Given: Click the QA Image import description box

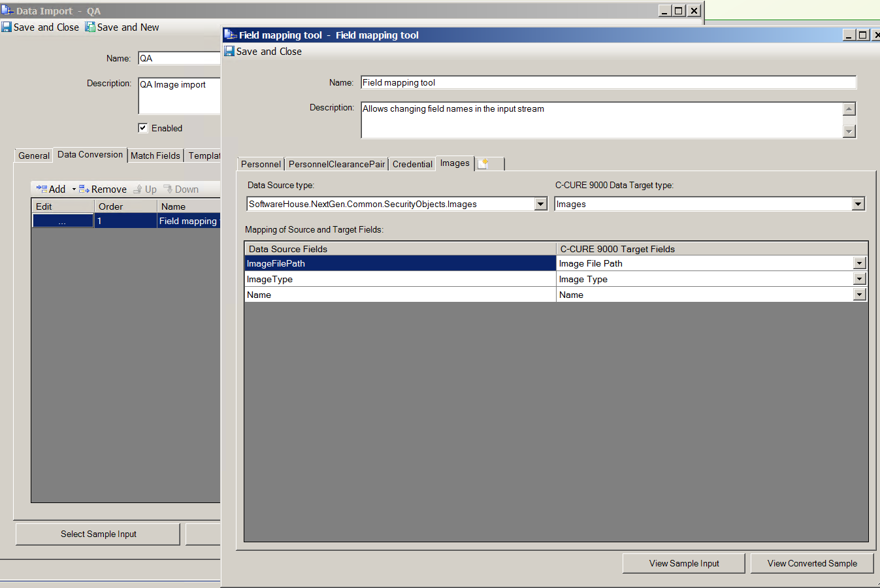Looking at the screenshot, I should pos(179,96).
